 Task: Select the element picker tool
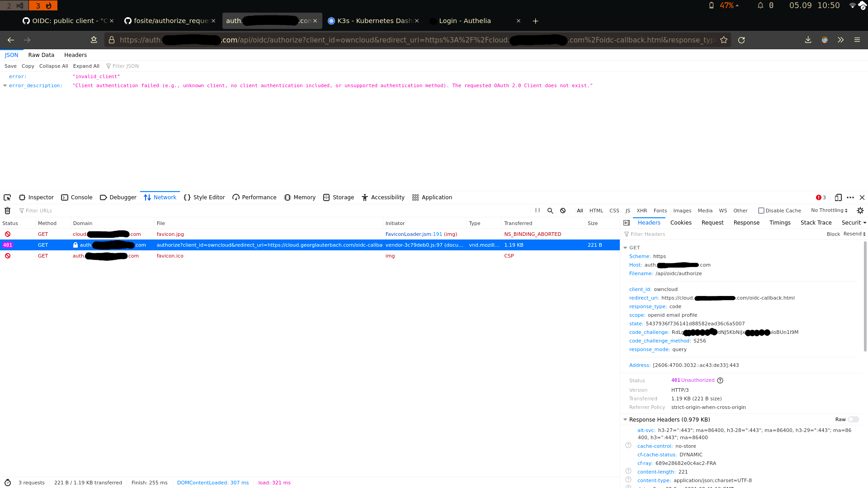click(7, 197)
